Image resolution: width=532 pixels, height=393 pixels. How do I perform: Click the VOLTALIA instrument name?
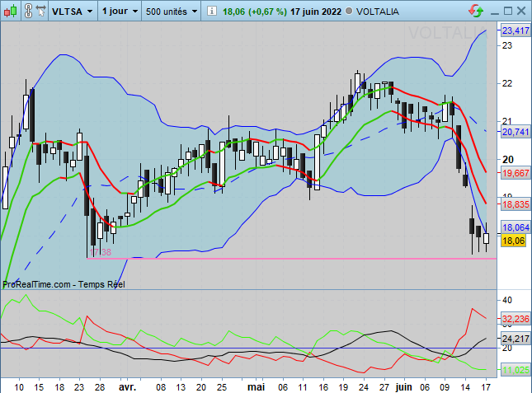pos(377,12)
